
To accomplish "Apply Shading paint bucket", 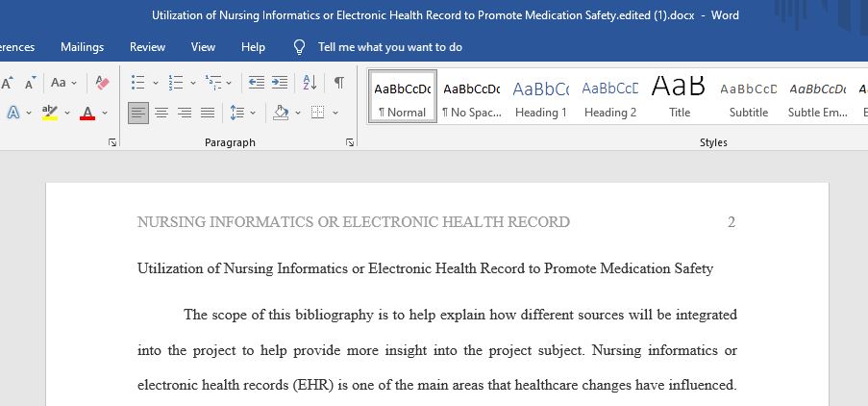I will 281,113.
